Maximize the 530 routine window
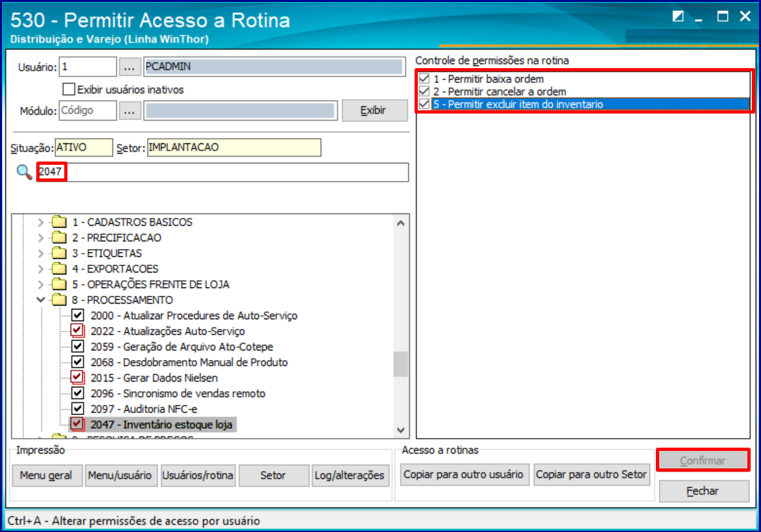 (723, 16)
